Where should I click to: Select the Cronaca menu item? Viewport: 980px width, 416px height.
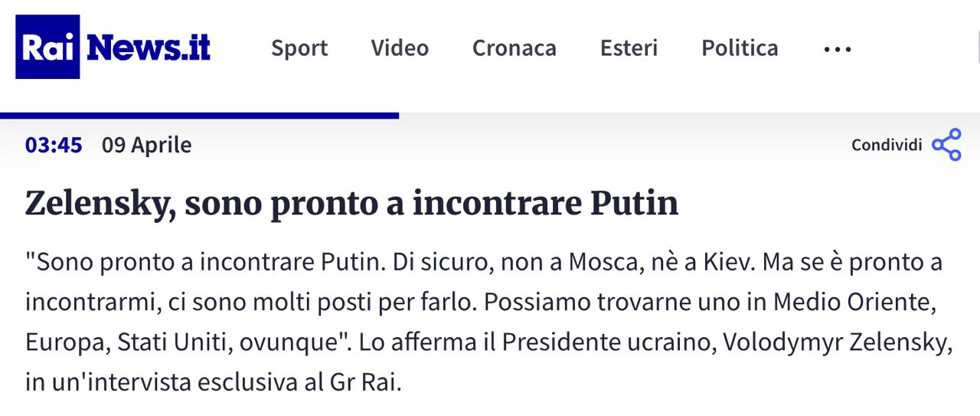coord(514,48)
